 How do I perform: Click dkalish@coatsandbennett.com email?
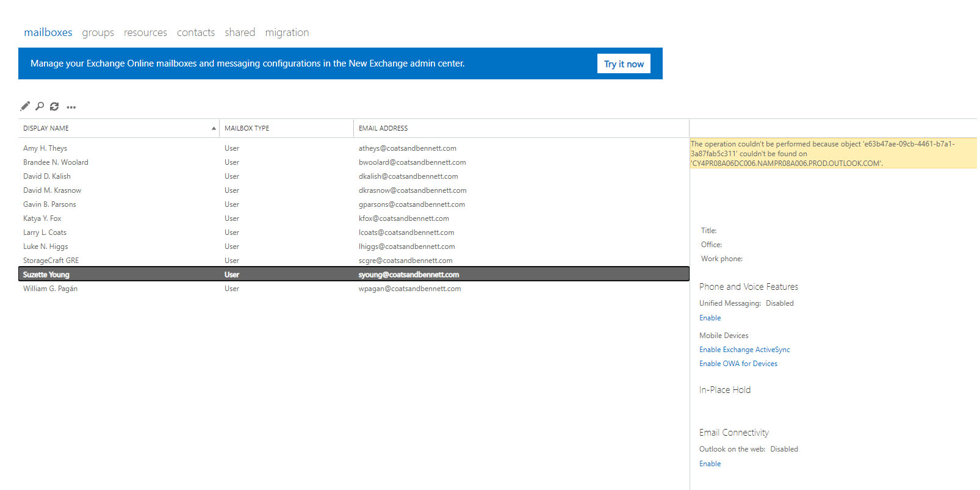pyautogui.click(x=408, y=176)
